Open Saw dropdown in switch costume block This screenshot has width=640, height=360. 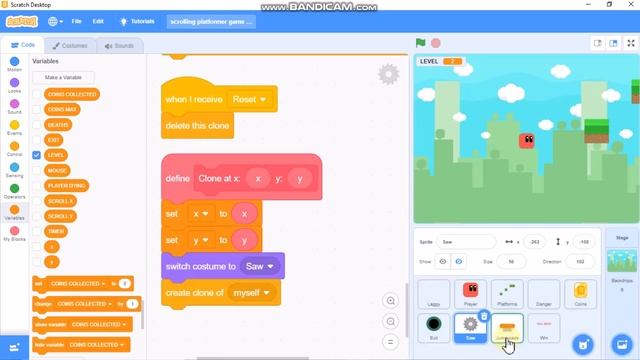tap(260, 267)
